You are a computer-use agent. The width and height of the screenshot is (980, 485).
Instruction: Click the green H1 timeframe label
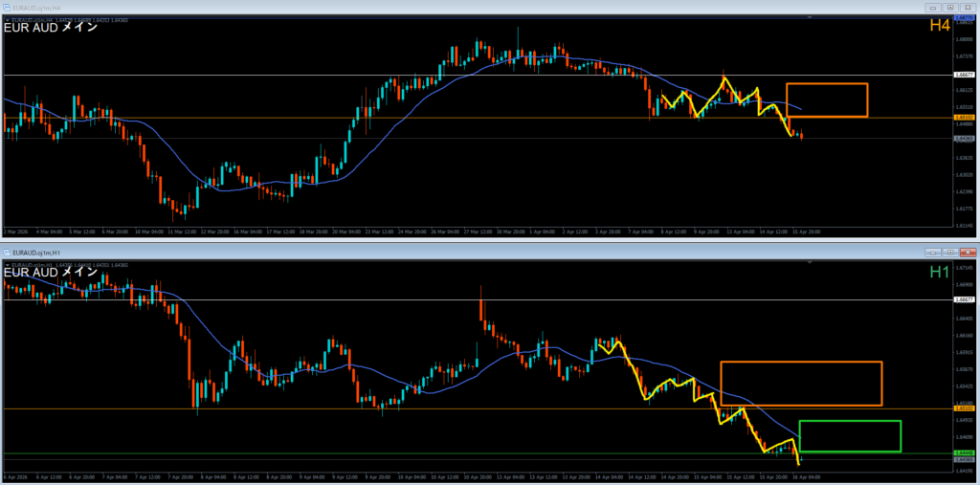(x=939, y=272)
